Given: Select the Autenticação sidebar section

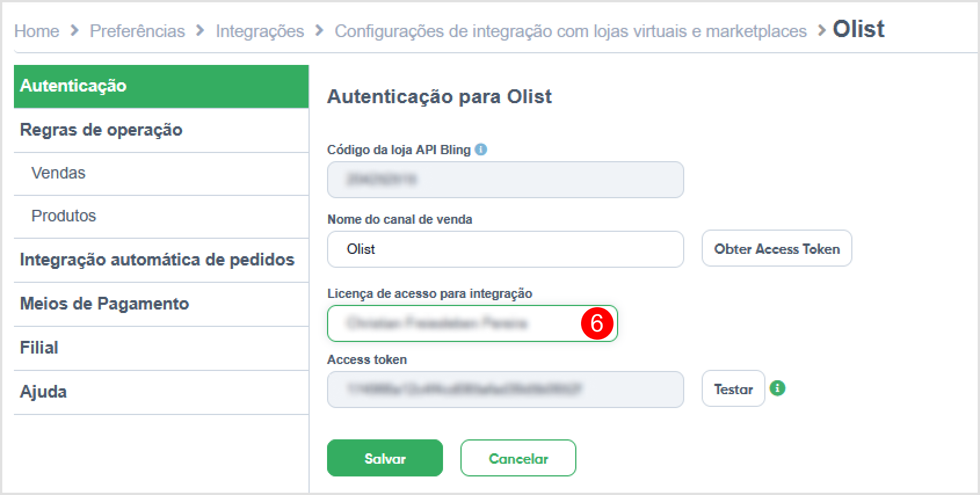Looking at the screenshot, I should click(72, 86).
